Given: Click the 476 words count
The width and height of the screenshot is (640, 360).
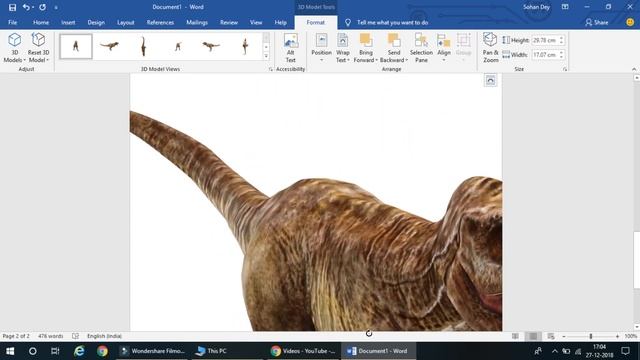Looking at the screenshot, I should point(51,336).
